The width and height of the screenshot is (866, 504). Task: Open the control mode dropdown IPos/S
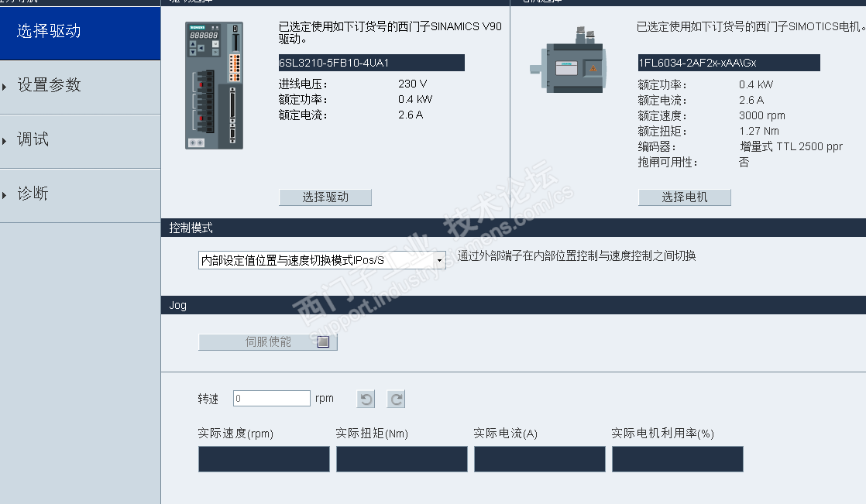(322, 260)
